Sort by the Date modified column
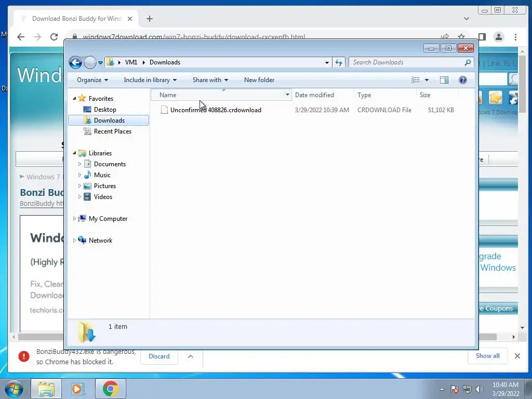The width and height of the screenshot is (532, 399). 322,95
